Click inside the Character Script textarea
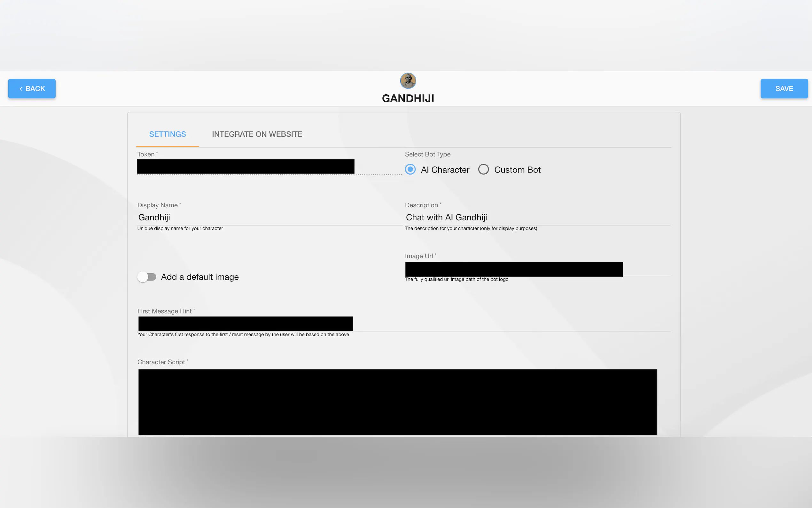The height and width of the screenshot is (508, 812). click(x=397, y=402)
